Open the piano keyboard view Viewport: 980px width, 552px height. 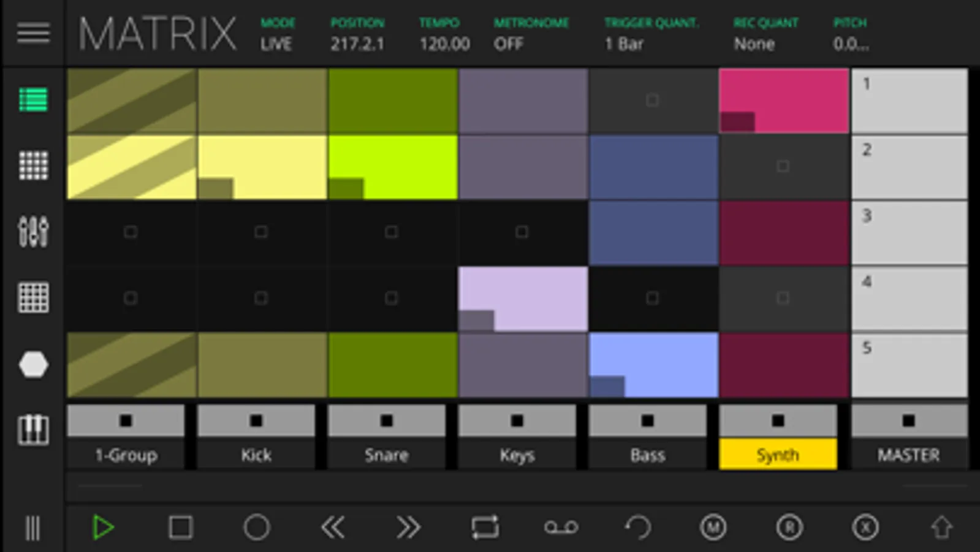[33, 429]
